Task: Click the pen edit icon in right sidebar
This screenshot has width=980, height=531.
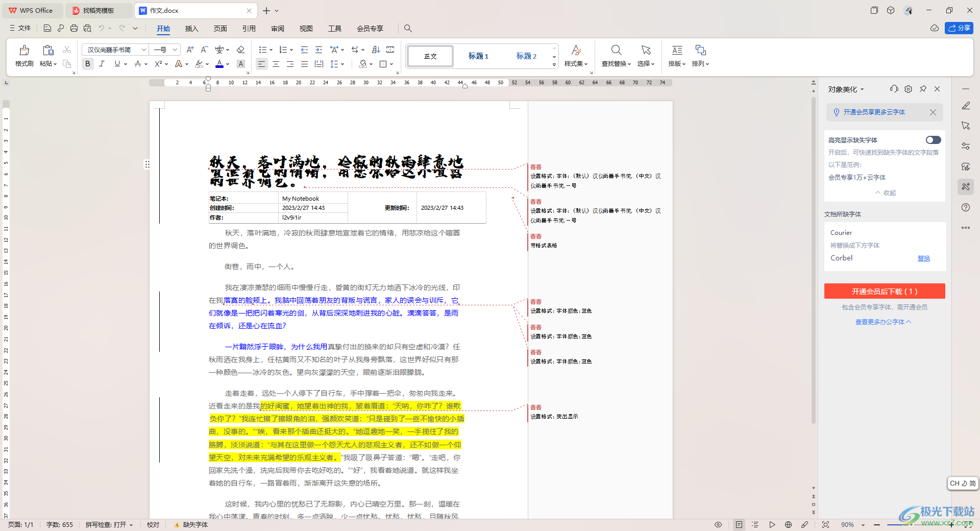Action: click(966, 106)
